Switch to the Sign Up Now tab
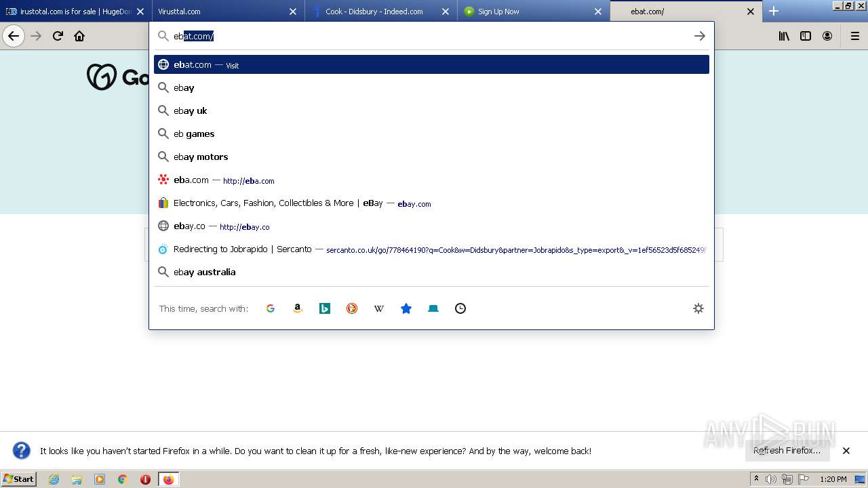Screen dimensions: 868x488 click(x=532, y=12)
